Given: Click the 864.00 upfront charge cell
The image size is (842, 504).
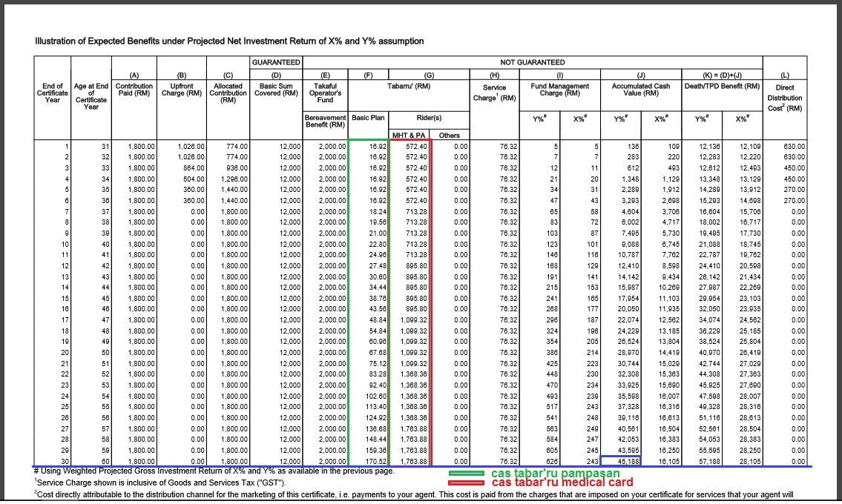Looking at the screenshot, I should click(181, 168).
